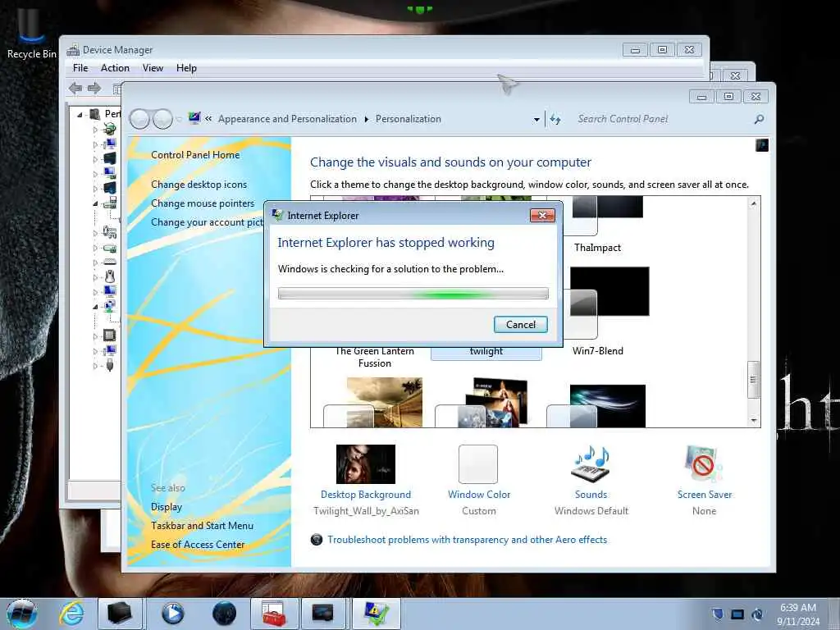Click Change your account picture link

[x=207, y=222]
